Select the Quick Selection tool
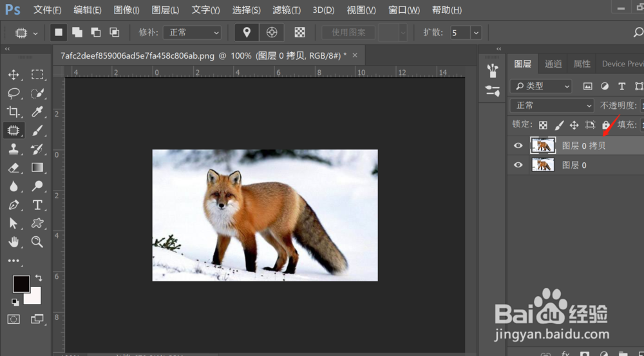 [x=37, y=93]
